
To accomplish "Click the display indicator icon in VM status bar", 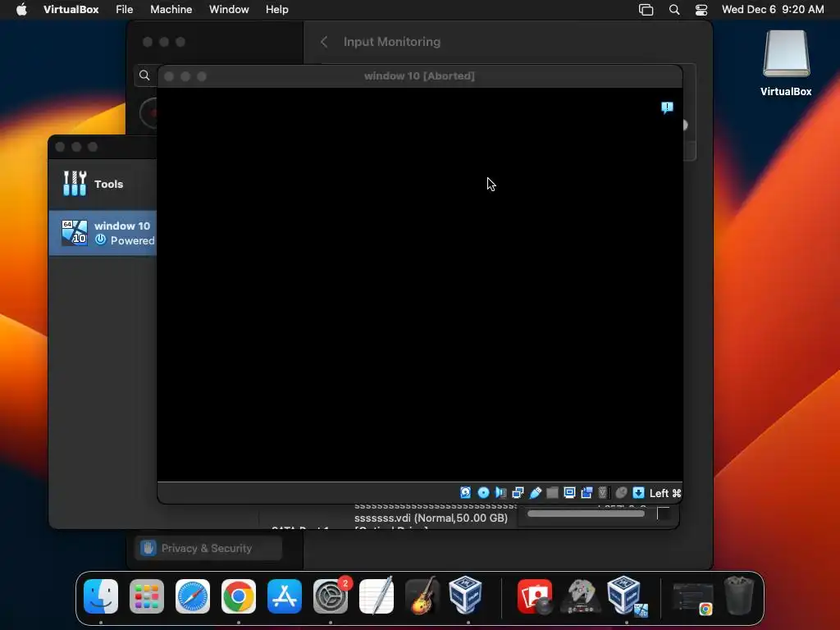I will click(x=569, y=493).
